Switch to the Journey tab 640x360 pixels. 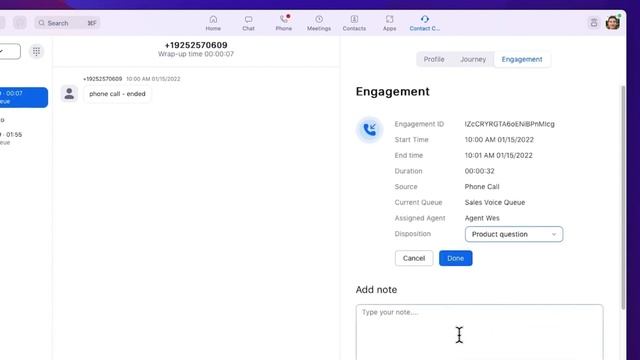tap(473, 59)
